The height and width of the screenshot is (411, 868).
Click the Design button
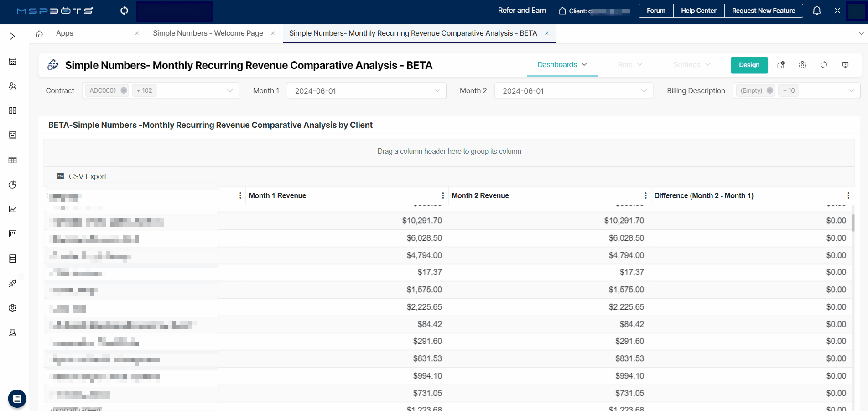pos(749,65)
